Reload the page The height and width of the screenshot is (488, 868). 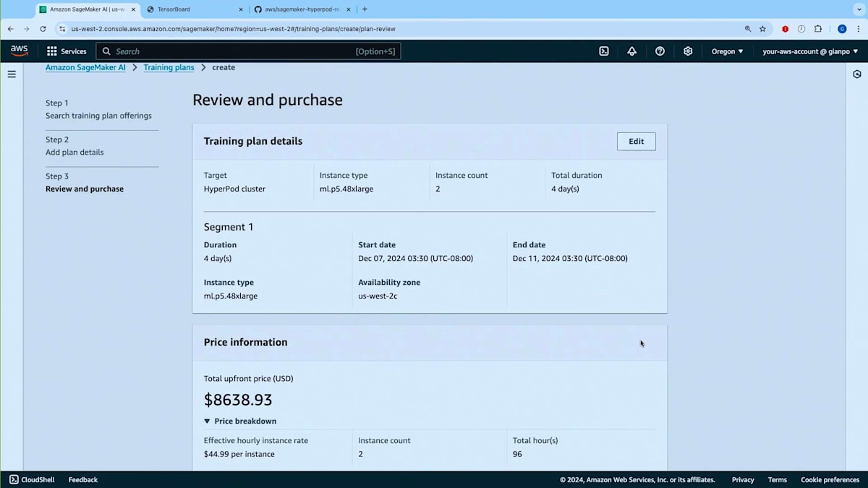click(43, 29)
